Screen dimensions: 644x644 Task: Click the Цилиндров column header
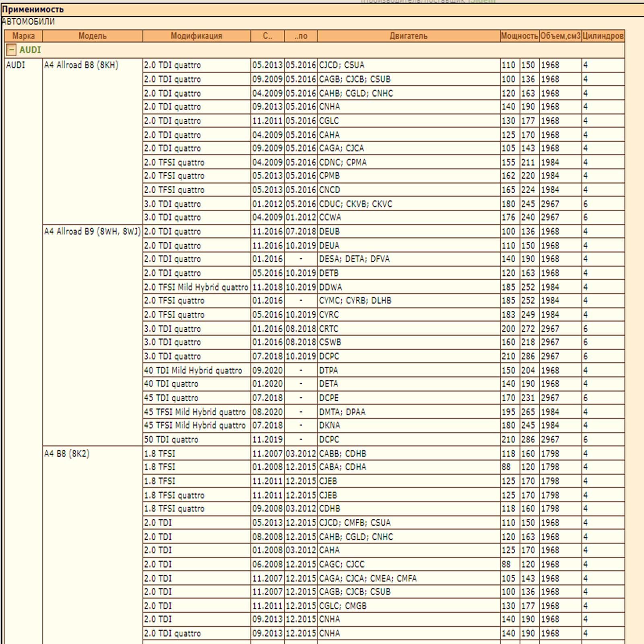click(x=603, y=36)
